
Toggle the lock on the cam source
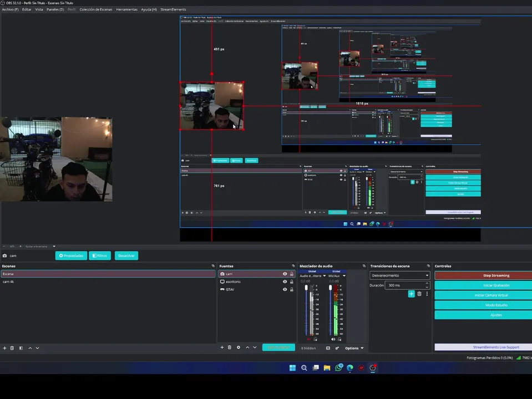point(292,274)
